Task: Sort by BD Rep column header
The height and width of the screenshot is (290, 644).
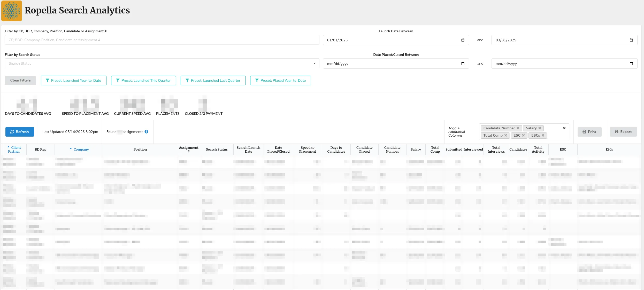Action: click(41, 150)
